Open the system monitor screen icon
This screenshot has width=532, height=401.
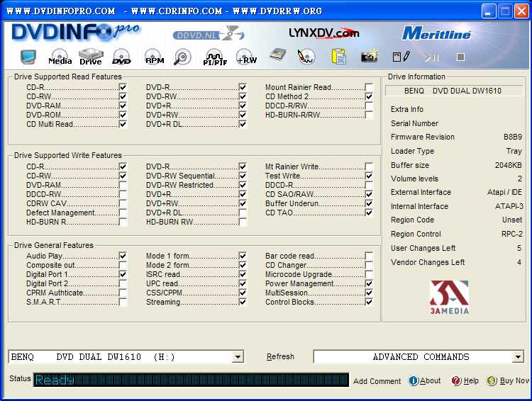(28, 57)
